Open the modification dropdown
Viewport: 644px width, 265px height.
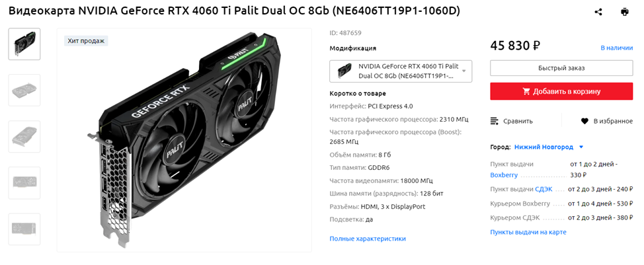tap(401, 71)
